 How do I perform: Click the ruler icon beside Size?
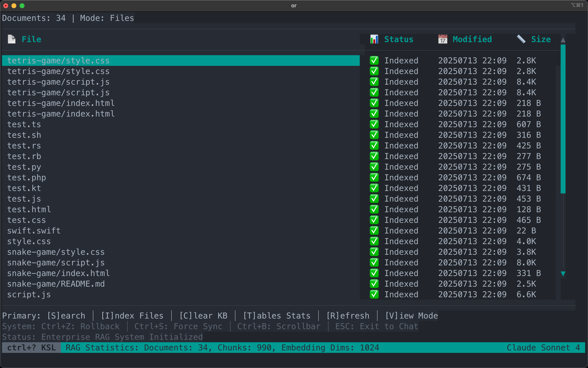coord(521,39)
